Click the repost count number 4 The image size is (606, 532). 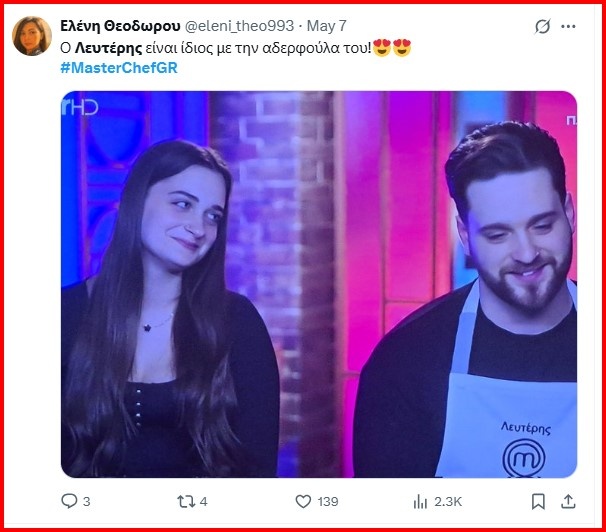pos(204,500)
